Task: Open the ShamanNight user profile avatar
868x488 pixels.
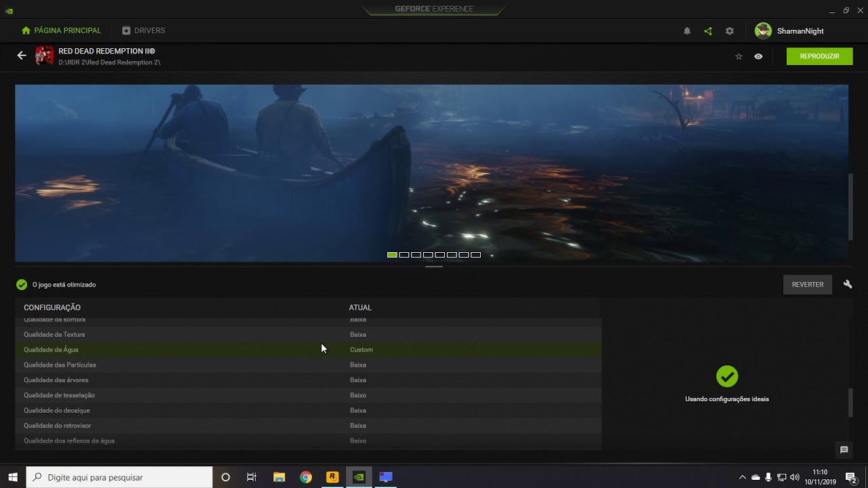Action: (763, 31)
